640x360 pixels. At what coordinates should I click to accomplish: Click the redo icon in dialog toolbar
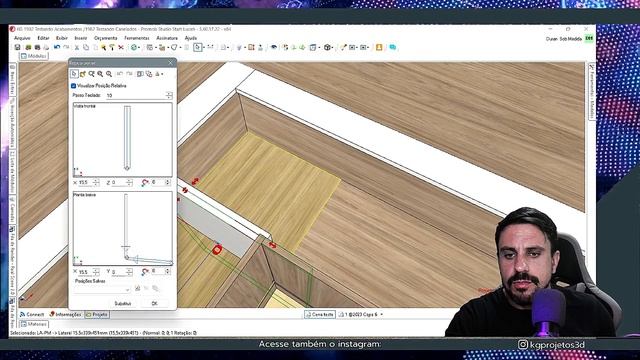129,74
